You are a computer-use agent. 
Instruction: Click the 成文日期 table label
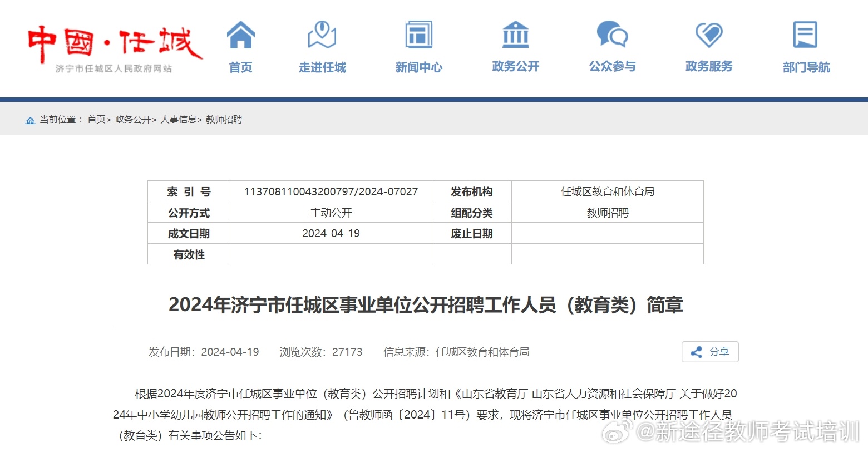point(189,233)
